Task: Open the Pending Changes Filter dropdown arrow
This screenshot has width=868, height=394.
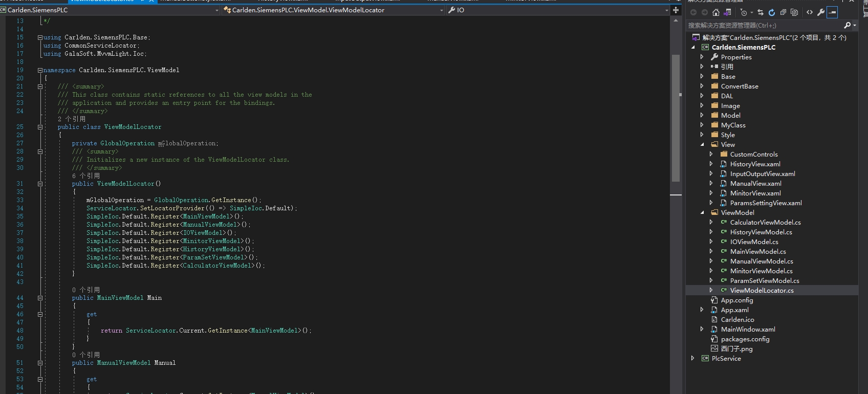Action: coord(751,13)
